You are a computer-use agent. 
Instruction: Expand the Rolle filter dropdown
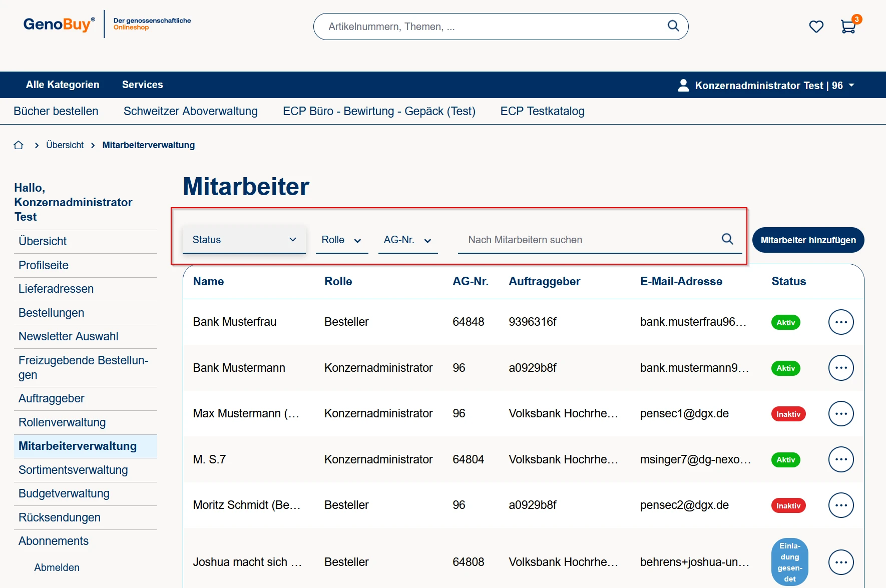coord(341,240)
